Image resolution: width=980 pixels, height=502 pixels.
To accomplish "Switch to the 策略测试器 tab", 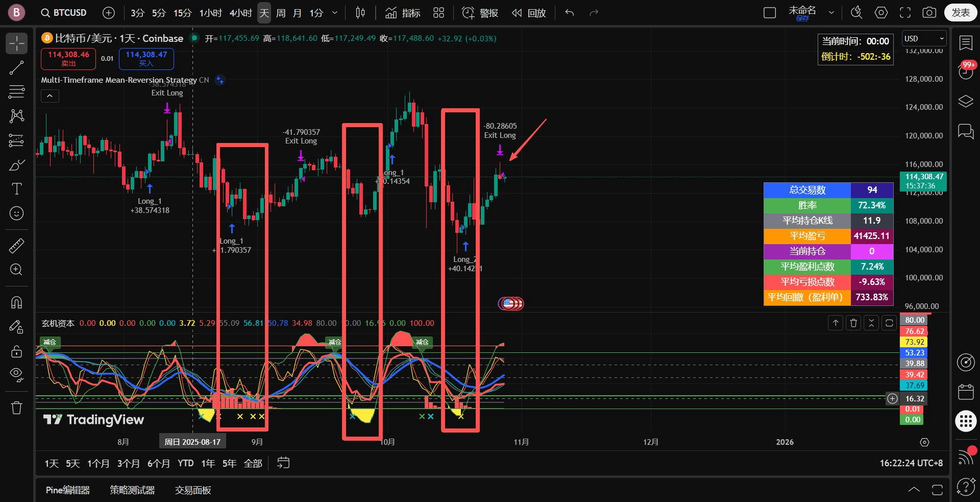I will coord(132,490).
